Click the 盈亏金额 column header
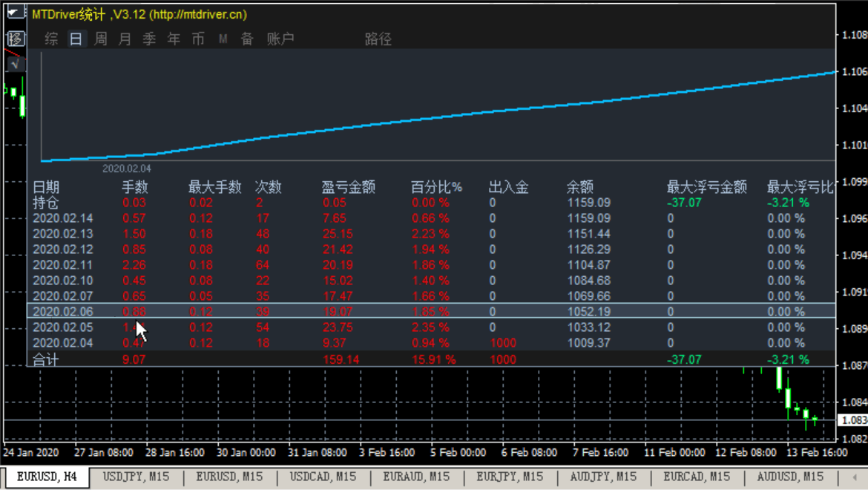Image resolution: width=868 pixels, height=490 pixels. pyautogui.click(x=349, y=187)
